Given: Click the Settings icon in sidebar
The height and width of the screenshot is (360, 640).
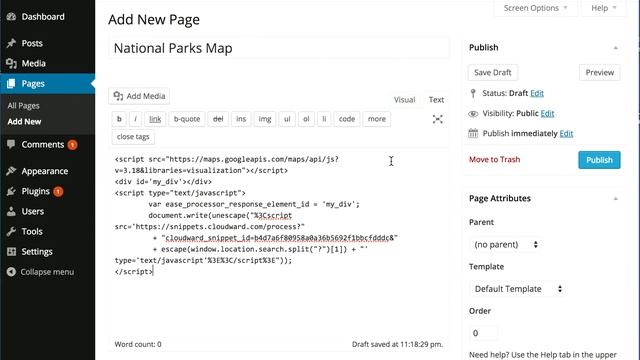Looking at the screenshot, I should coord(11,251).
